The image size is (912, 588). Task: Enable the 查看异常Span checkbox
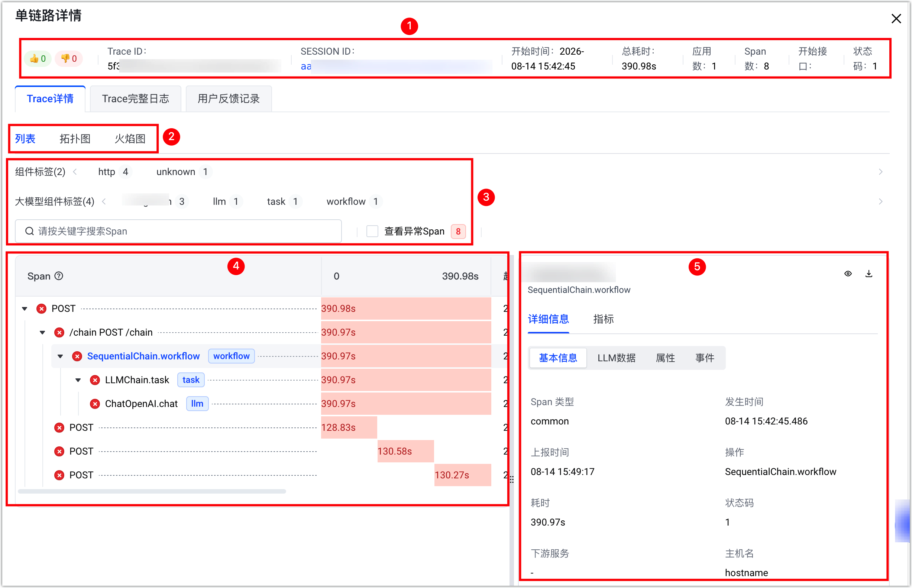372,231
